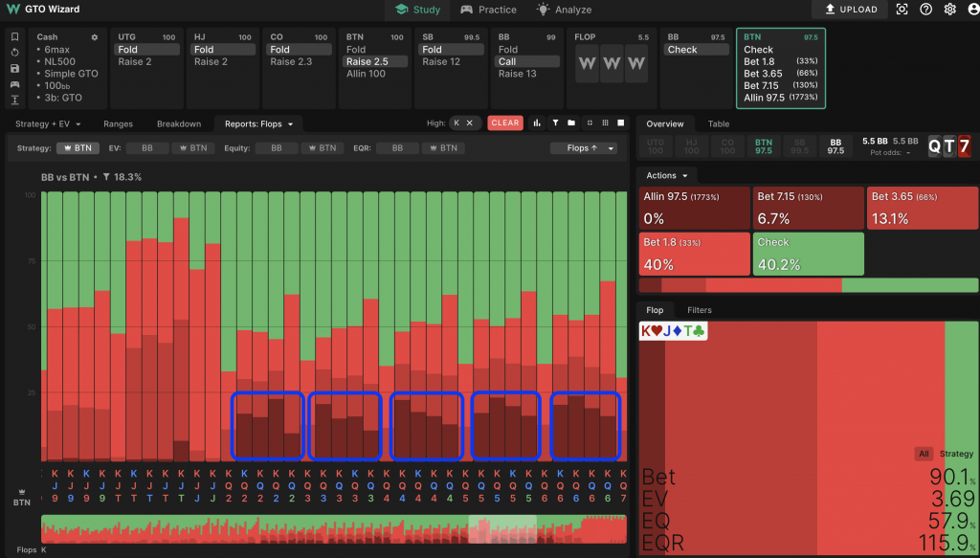Switch to the Study tab
The height and width of the screenshot is (558, 980).
tap(417, 10)
